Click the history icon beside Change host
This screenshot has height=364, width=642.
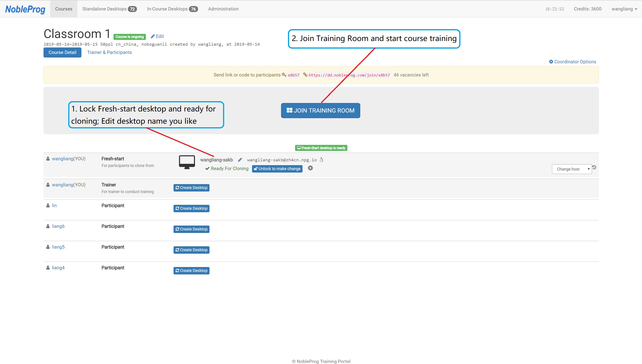click(x=594, y=167)
